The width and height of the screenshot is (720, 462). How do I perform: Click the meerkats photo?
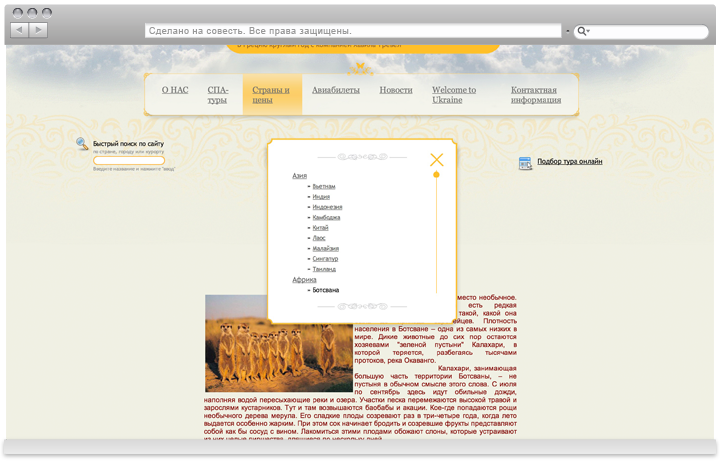pos(279,343)
